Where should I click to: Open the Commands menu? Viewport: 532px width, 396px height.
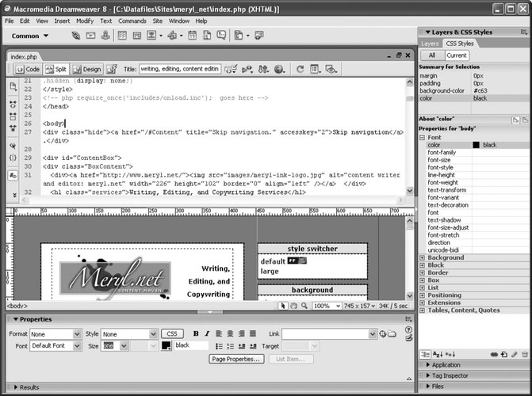pyautogui.click(x=132, y=21)
